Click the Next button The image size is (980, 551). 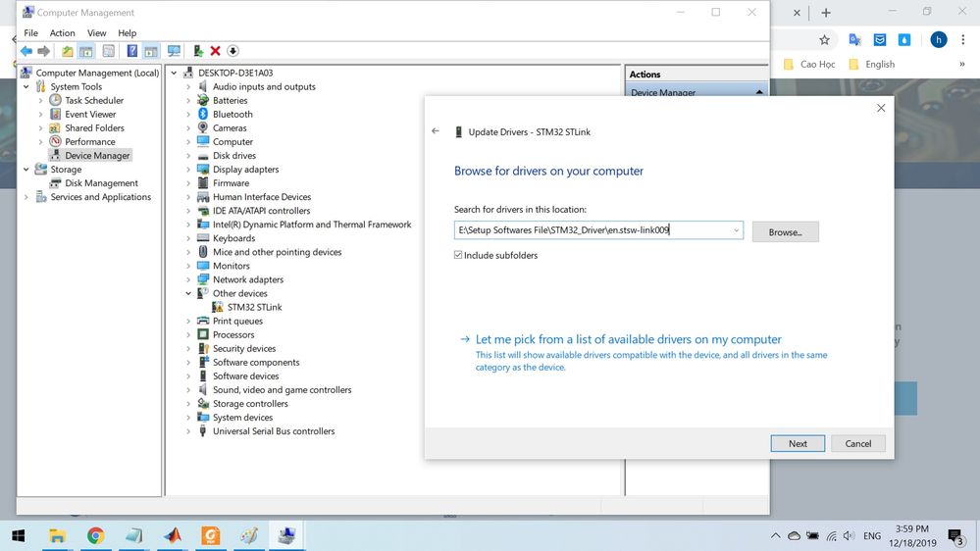[798, 443]
